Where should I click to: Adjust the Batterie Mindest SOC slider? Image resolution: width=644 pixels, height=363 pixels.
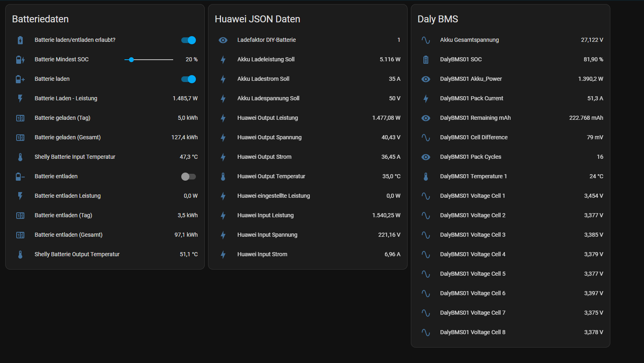[x=148, y=60]
